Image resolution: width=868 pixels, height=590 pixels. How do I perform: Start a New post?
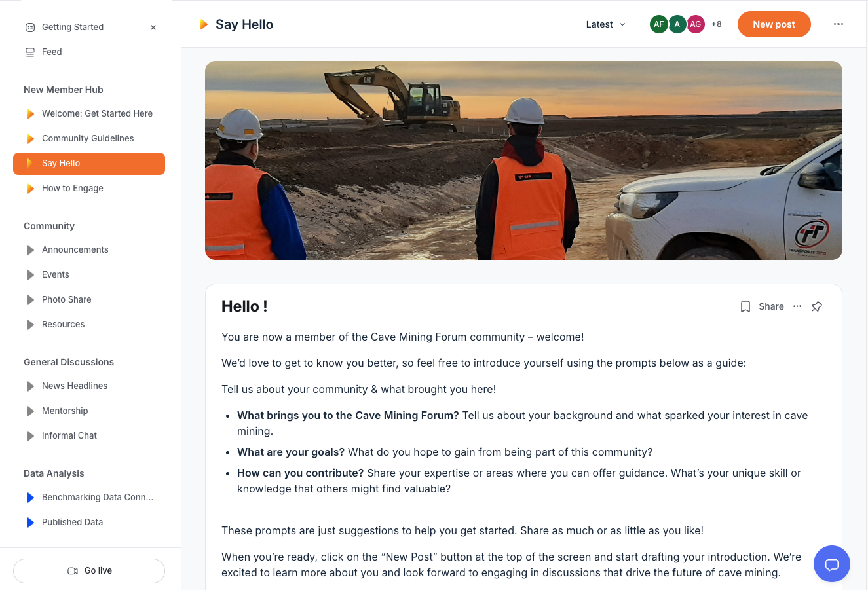(x=774, y=24)
